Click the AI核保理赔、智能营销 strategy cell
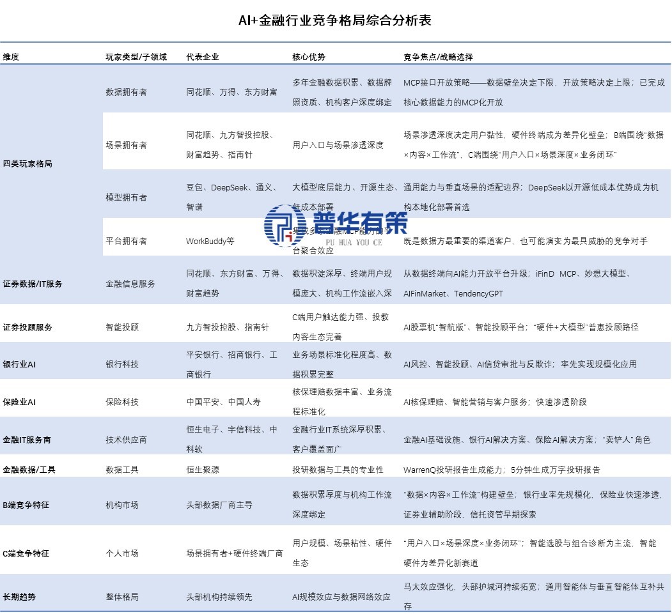672x616 pixels. point(495,402)
